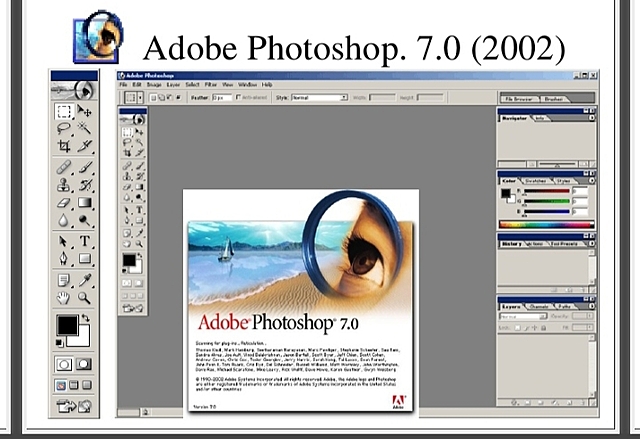Select the Type tool in the window's small toolbox
The height and width of the screenshot is (439, 640).
[139, 210]
